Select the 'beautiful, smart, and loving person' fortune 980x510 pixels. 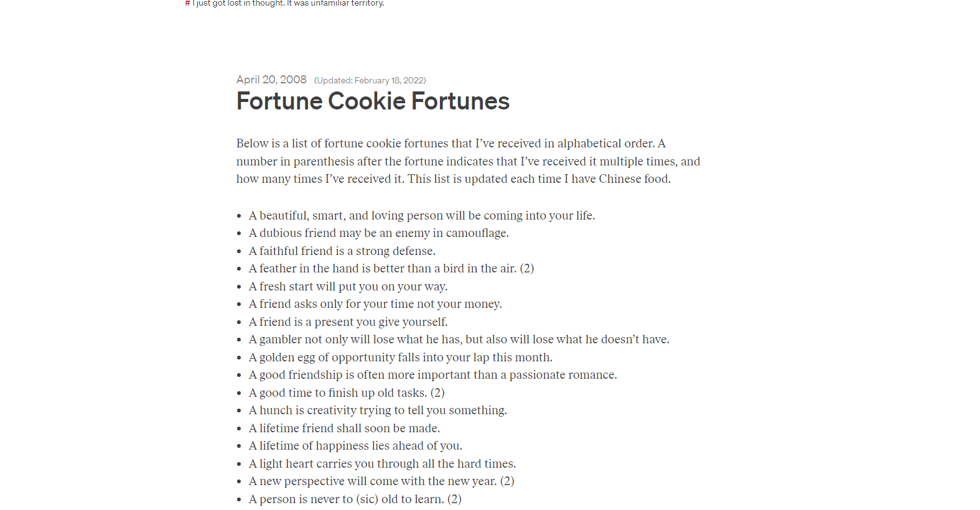(422, 216)
